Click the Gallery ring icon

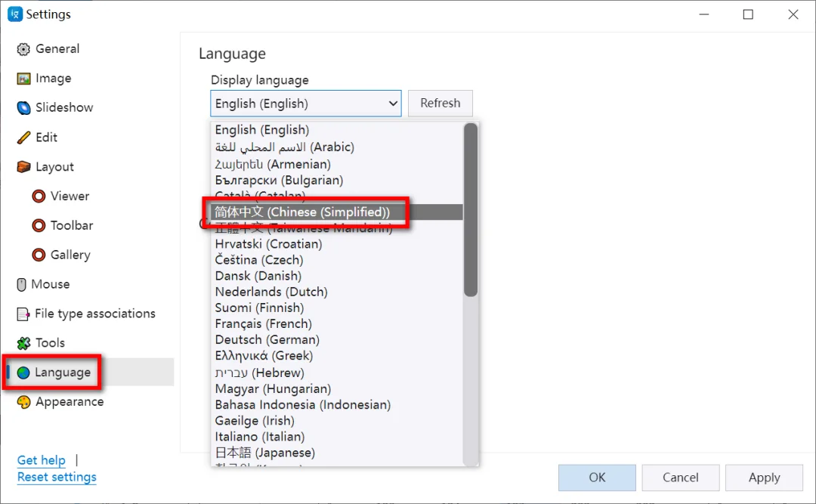tap(39, 255)
